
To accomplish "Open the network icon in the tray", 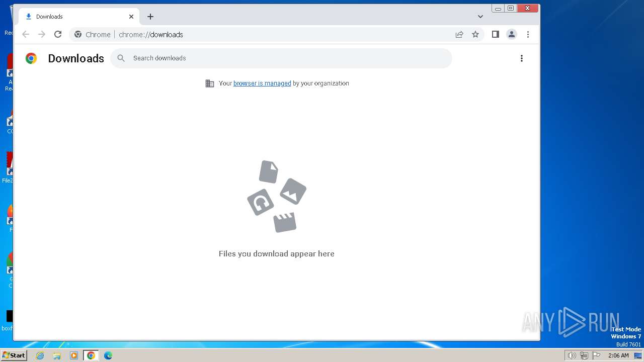I will coord(584,355).
